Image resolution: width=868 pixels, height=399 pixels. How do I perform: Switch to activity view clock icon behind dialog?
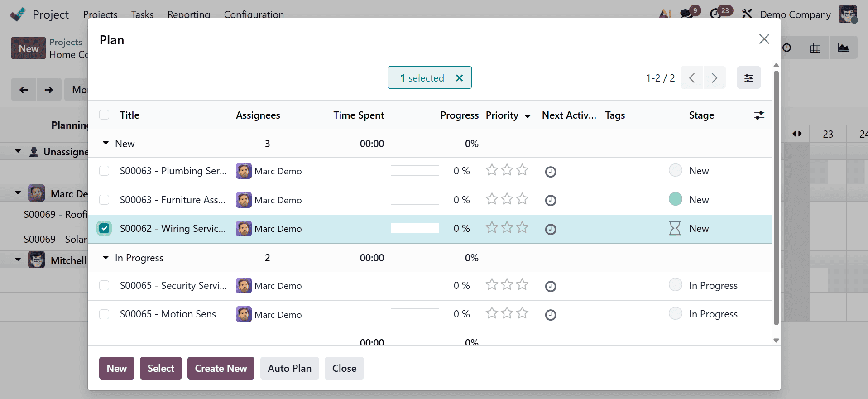point(787,48)
